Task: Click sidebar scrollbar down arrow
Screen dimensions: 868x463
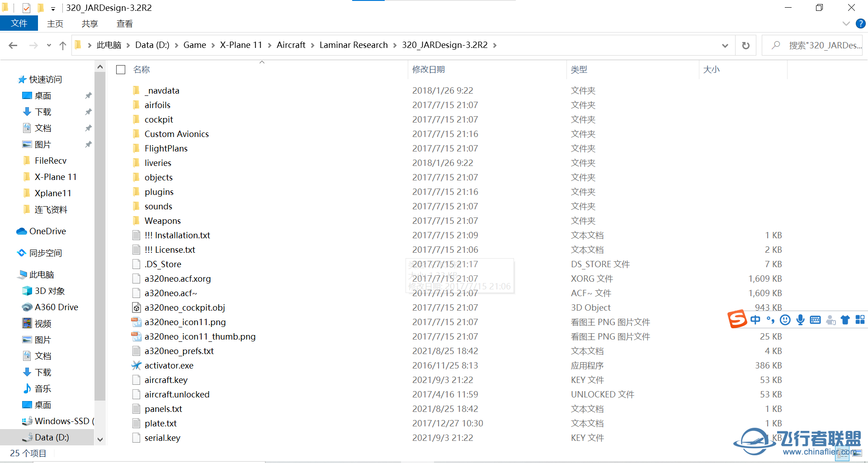Action: pyautogui.click(x=100, y=439)
